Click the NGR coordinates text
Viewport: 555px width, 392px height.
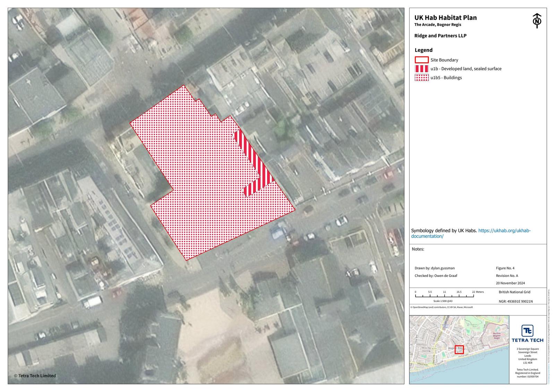point(515,302)
